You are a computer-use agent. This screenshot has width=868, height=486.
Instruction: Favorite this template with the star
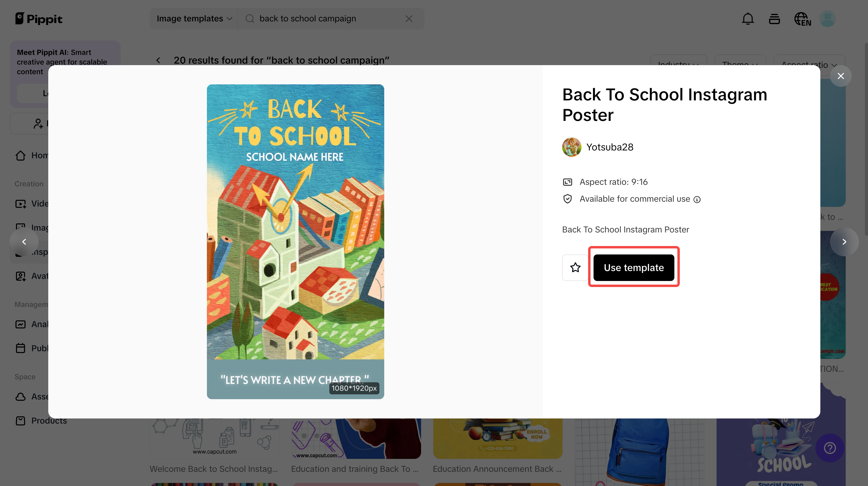click(x=575, y=267)
